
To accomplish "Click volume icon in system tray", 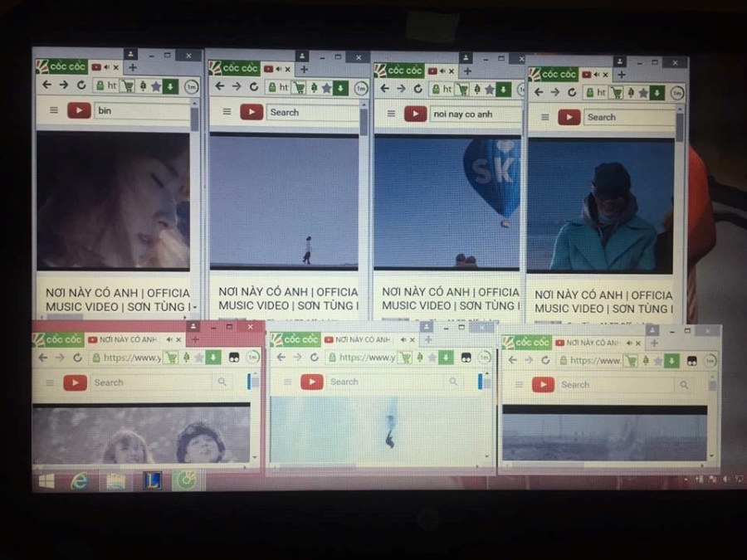I will pos(725,479).
